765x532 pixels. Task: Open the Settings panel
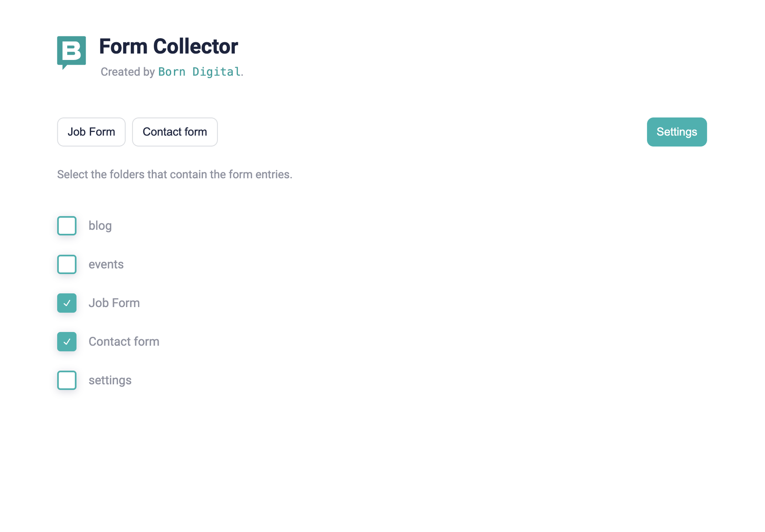pyautogui.click(x=676, y=132)
